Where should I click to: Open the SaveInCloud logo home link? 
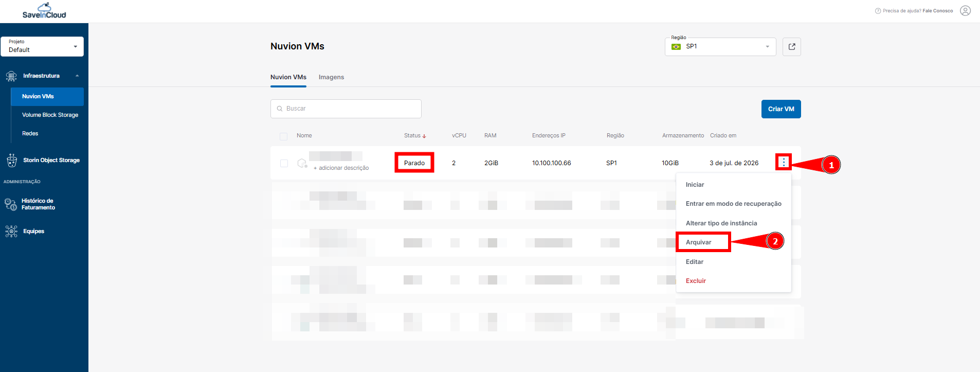pos(44,11)
